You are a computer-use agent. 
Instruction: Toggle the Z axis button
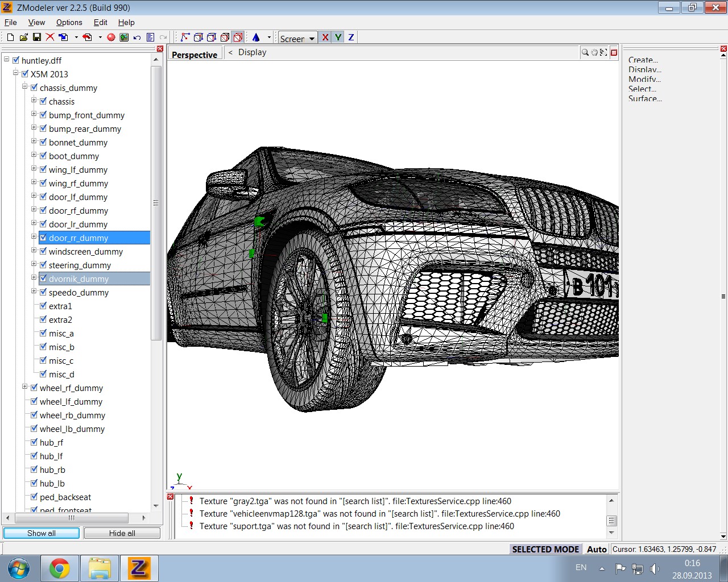(351, 38)
